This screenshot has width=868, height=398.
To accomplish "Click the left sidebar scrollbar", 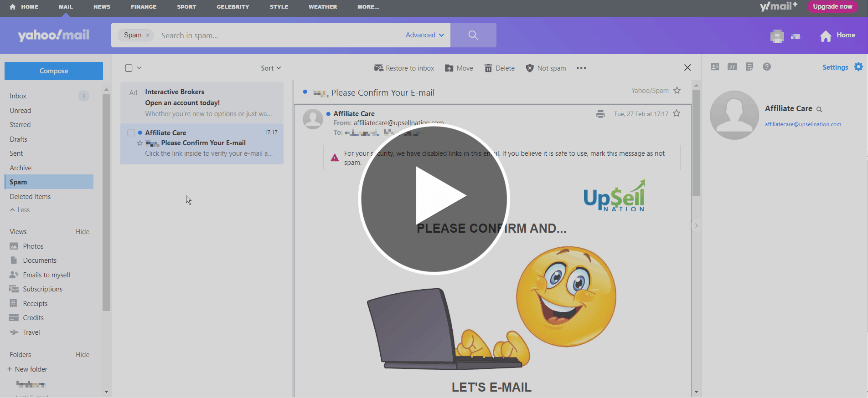I will click(x=106, y=202).
